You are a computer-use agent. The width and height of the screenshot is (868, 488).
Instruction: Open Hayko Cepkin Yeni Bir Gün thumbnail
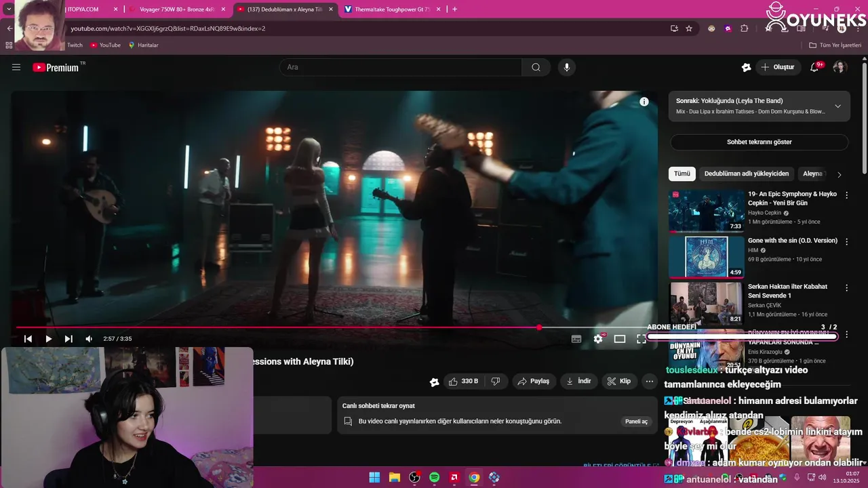pyautogui.click(x=707, y=211)
